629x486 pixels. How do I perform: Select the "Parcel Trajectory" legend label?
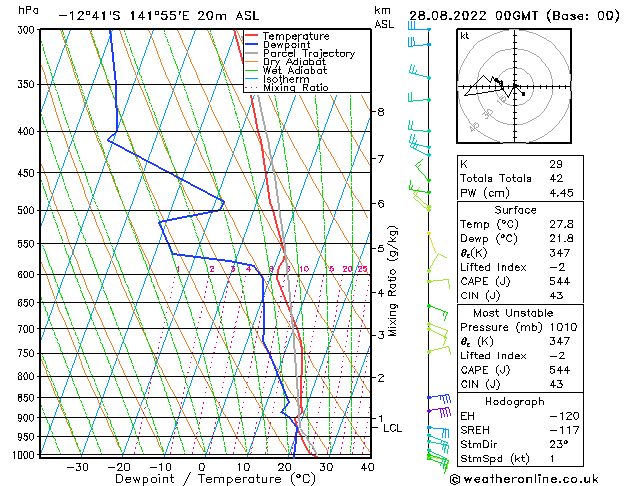coord(309,53)
